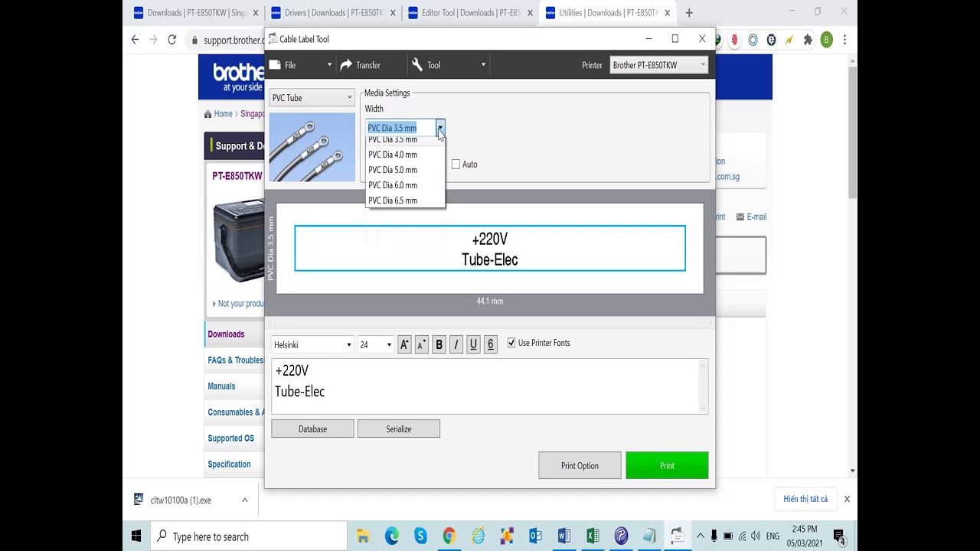The width and height of the screenshot is (980, 551).
Task: Open Excel from taskbar
Action: point(593,536)
